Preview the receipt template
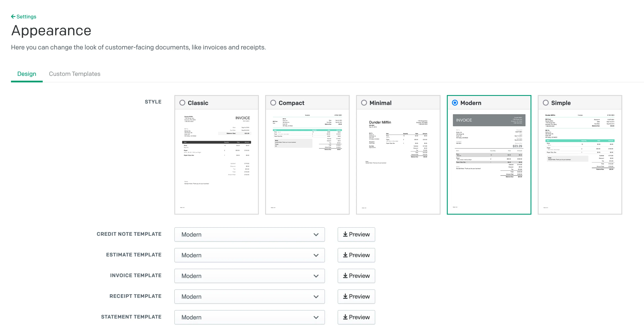Viewport: 644px width, 327px height. (x=356, y=297)
